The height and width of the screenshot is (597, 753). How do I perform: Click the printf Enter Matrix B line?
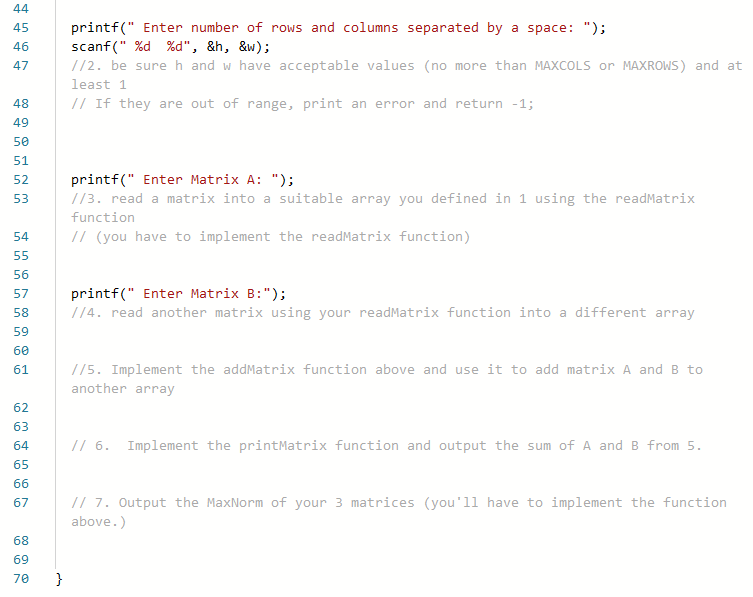[x=178, y=293]
